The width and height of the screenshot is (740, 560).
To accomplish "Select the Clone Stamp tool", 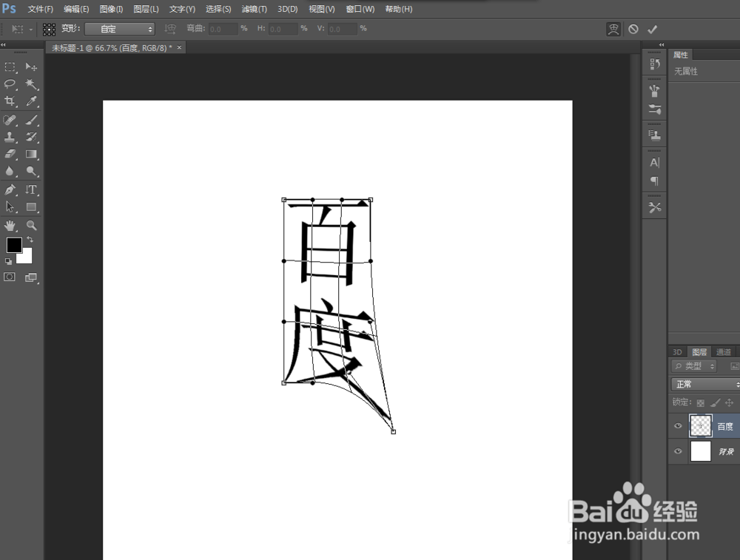I will pyautogui.click(x=10, y=137).
